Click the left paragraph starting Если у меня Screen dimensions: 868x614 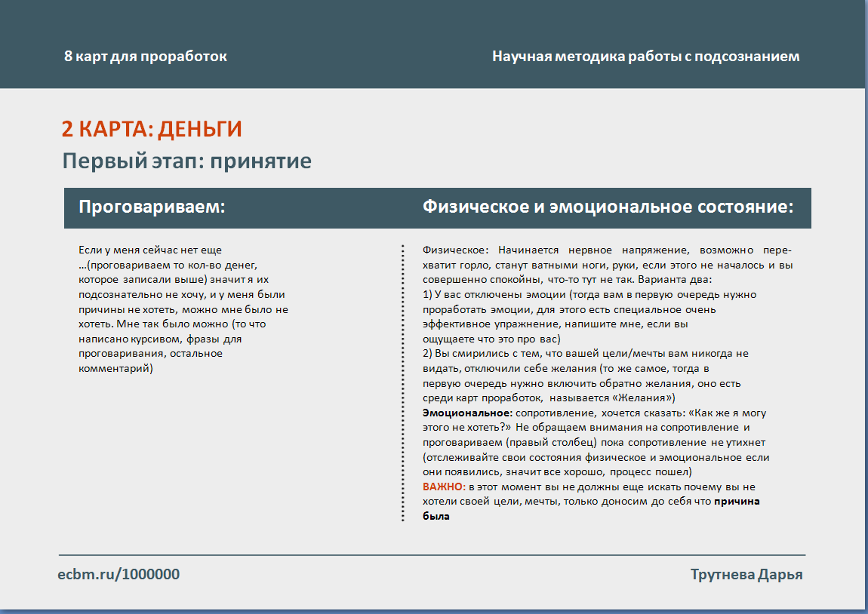(183, 309)
